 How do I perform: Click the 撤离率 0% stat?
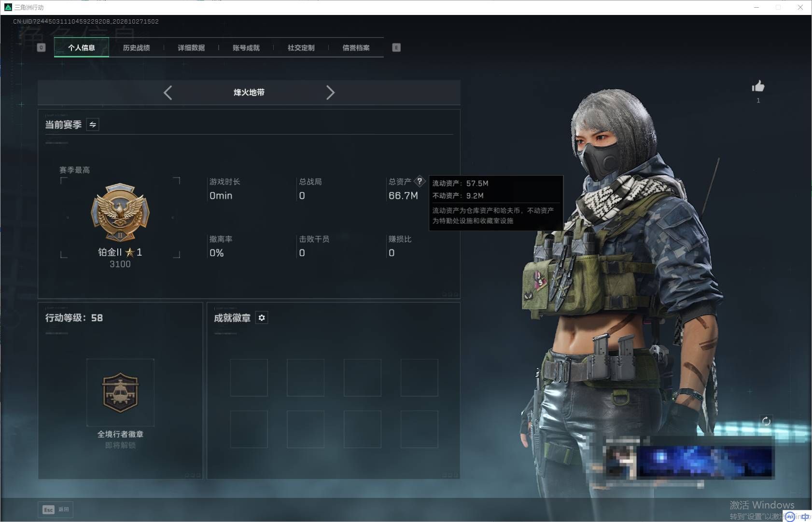(221, 246)
